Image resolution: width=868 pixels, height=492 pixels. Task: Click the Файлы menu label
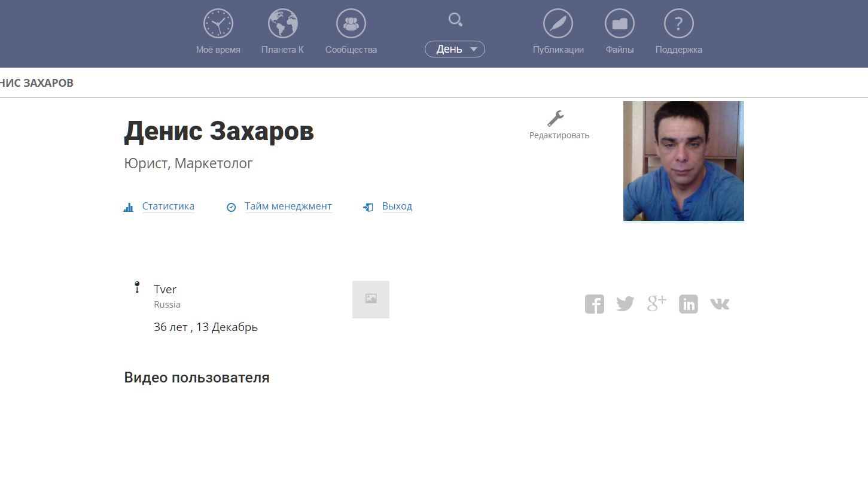(x=620, y=50)
